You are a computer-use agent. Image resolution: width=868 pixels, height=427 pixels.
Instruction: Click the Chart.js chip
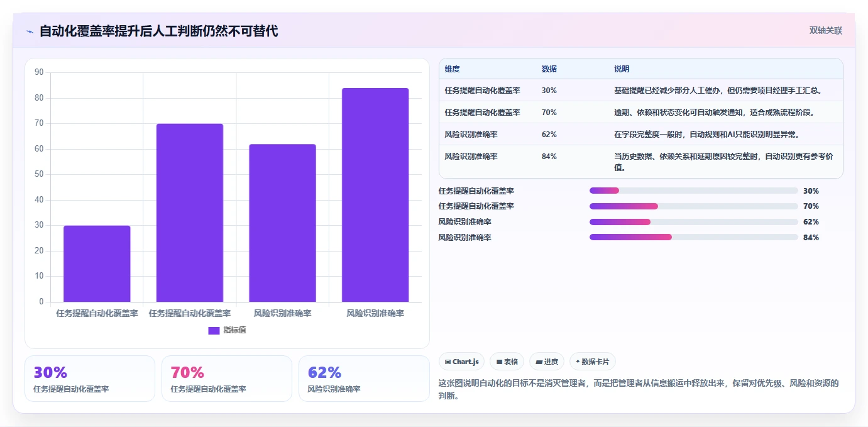(x=461, y=362)
